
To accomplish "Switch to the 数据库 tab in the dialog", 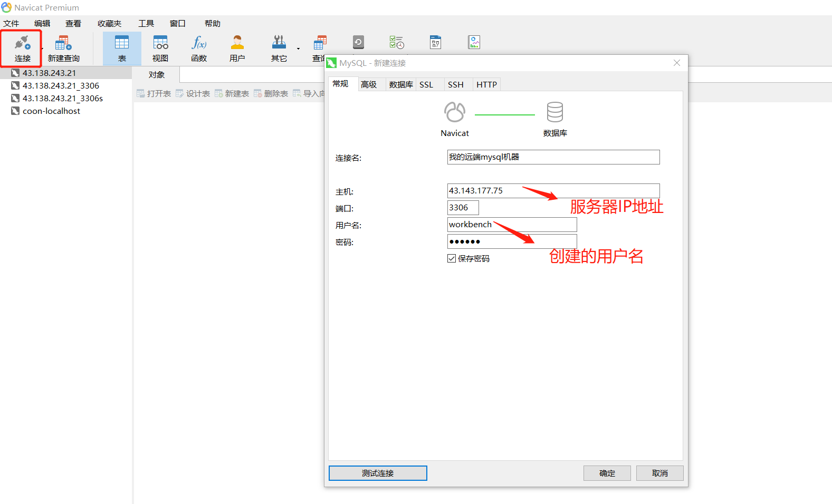I will click(401, 84).
